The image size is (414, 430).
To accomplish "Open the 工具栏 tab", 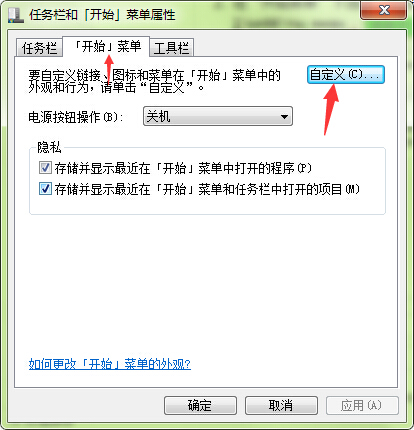I will coord(171,48).
